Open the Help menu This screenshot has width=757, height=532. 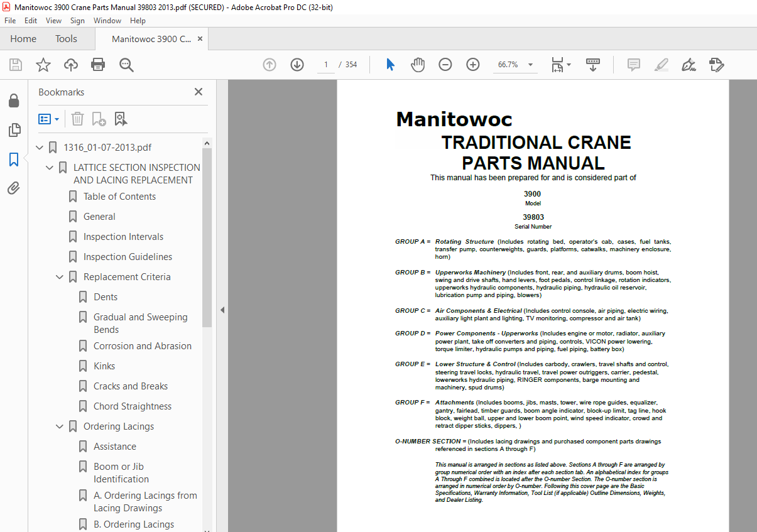coord(138,21)
